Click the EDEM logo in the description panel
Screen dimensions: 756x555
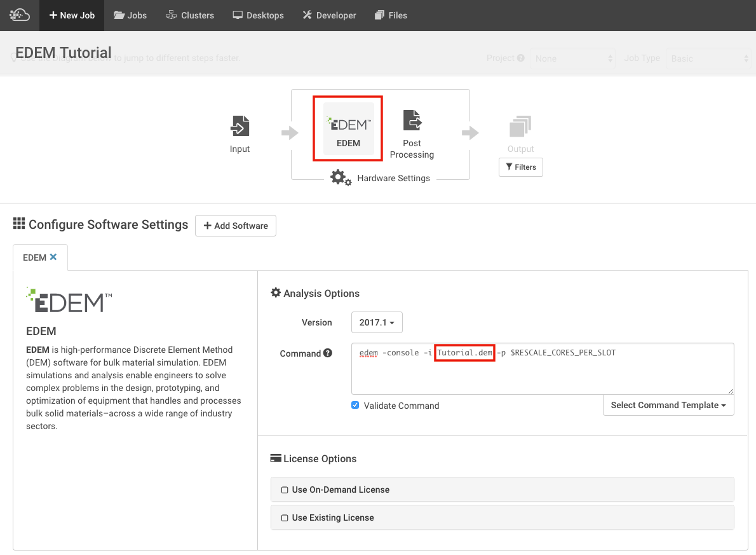click(x=69, y=300)
